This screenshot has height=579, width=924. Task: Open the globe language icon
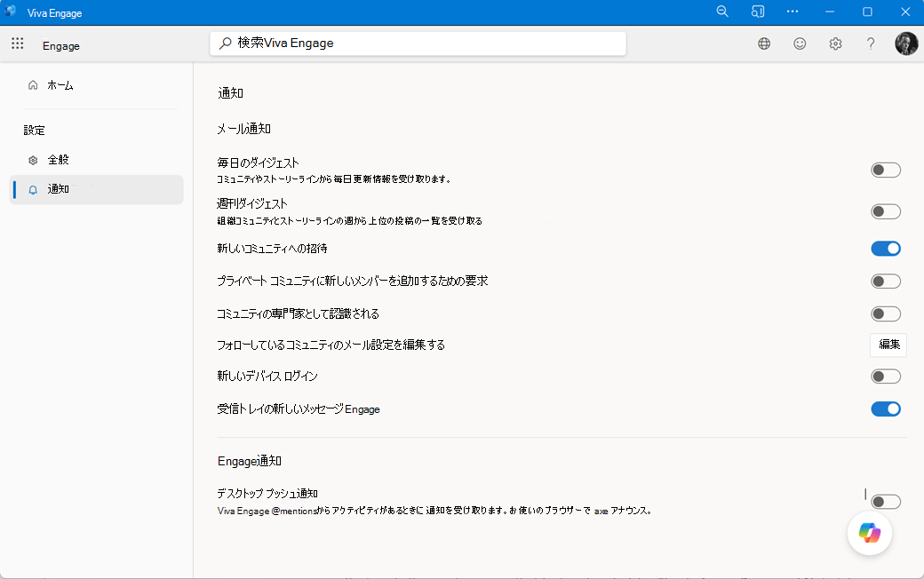764,44
